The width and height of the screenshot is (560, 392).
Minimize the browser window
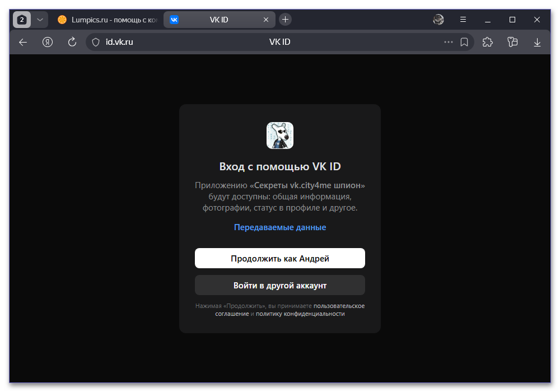coord(488,20)
